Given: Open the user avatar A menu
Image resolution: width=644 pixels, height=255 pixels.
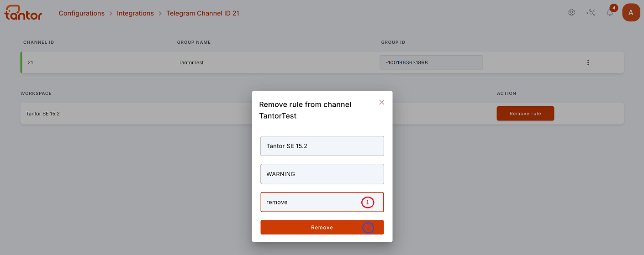Looking at the screenshot, I should (x=631, y=12).
